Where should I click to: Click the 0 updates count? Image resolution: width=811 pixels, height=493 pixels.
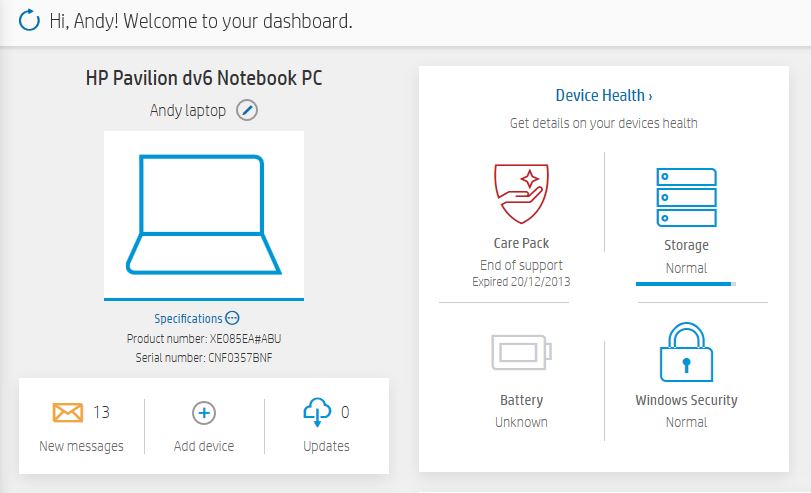pyautogui.click(x=345, y=412)
